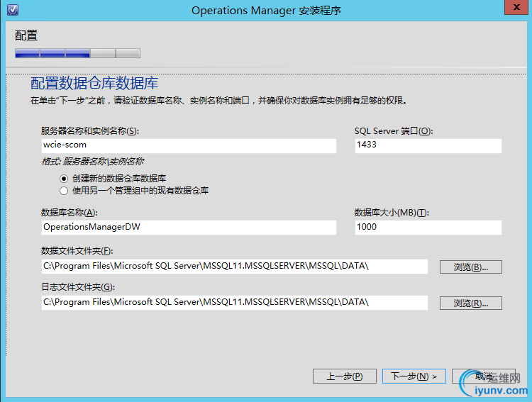Viewport: 532px width, 402px height.
Task: Cancel setup with 取消 button
Action: [484, 376]
